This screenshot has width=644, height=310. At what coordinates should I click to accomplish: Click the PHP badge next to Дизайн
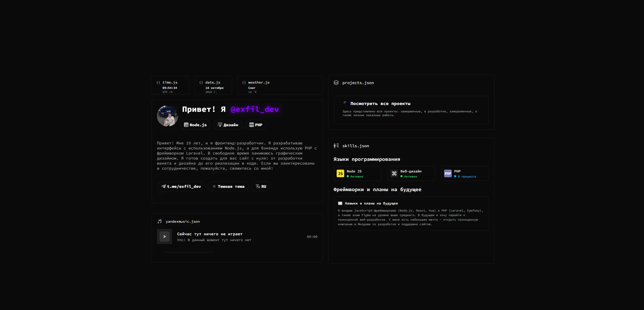coord(256,125)
